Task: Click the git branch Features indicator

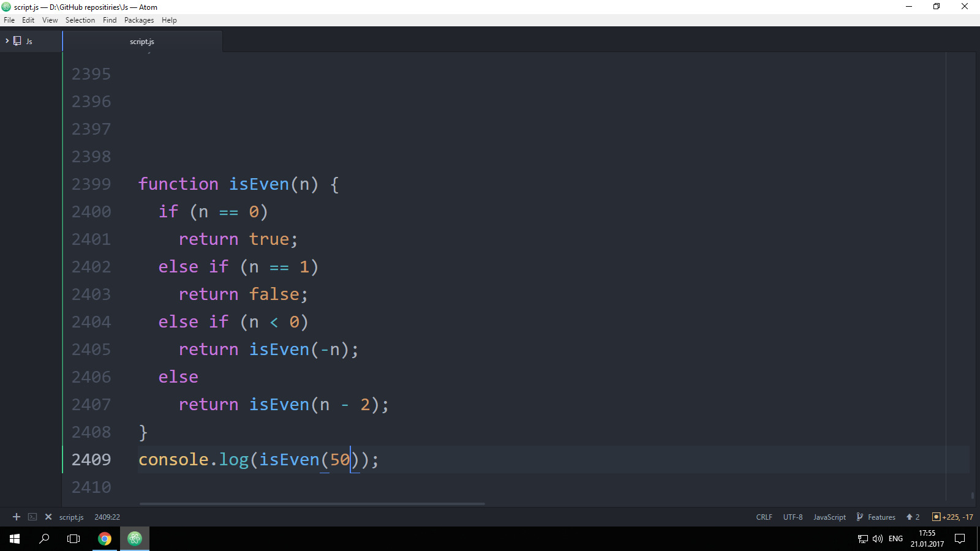Action: pos(876,517)
